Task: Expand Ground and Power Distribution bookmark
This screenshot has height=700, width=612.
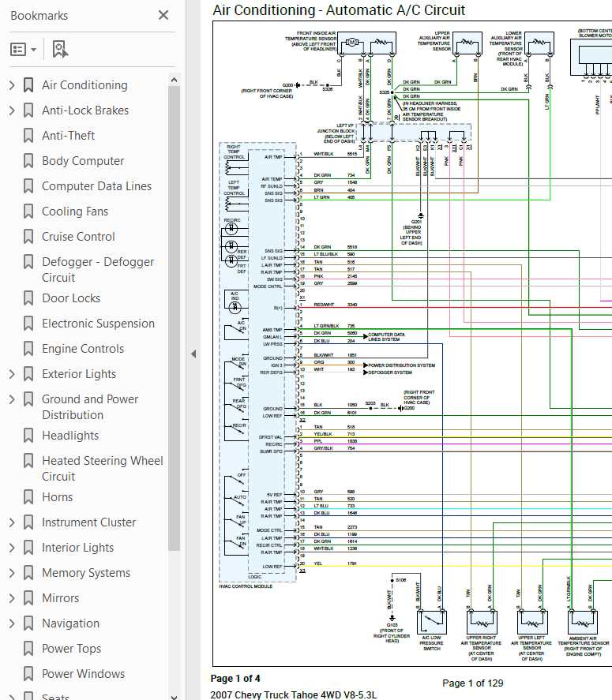Action: pos(12,399)
